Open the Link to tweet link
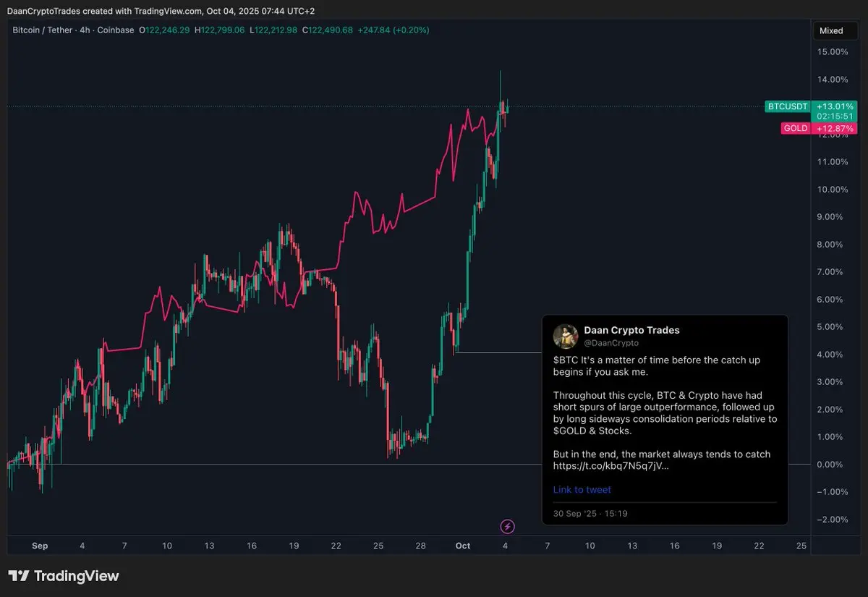Image resolution: width=868 pixels, height=597 pixels. pyautogui.click(x=582, y=490)
